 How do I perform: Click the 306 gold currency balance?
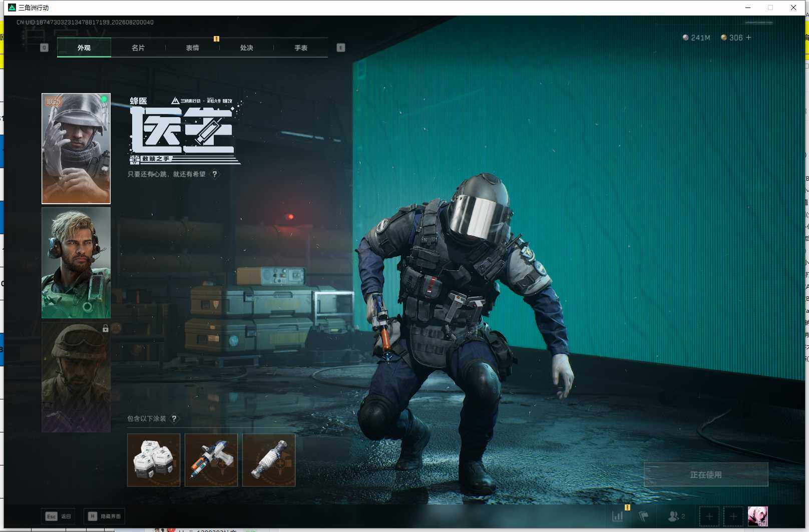click(731, 38)
